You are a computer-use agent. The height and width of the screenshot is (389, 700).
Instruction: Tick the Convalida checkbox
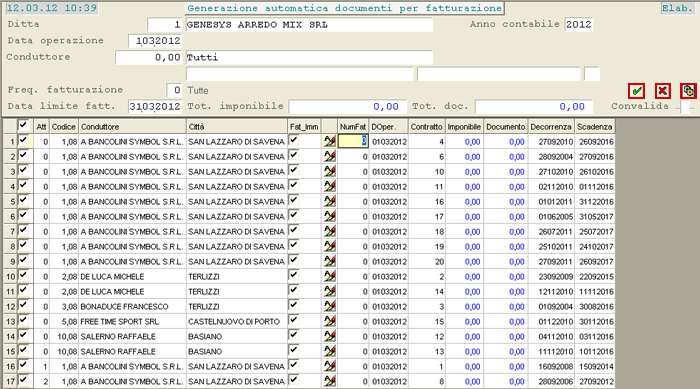686,106
